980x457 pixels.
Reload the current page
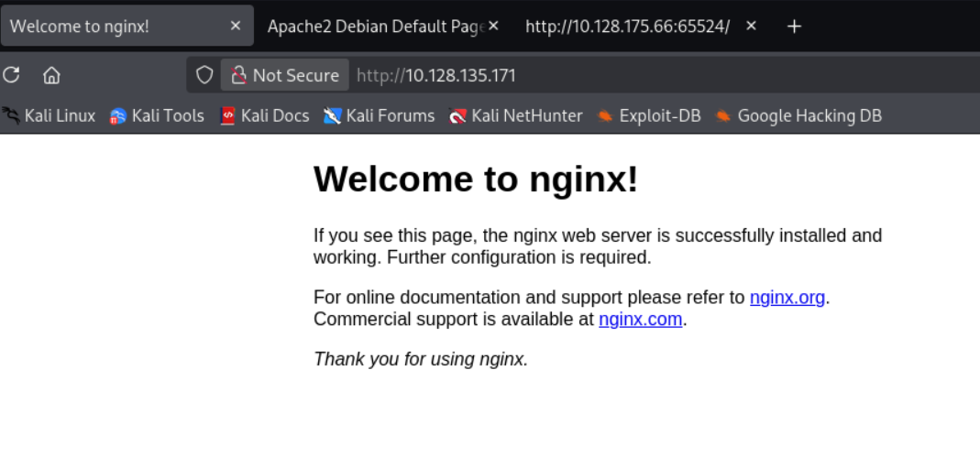coord(11,75)
